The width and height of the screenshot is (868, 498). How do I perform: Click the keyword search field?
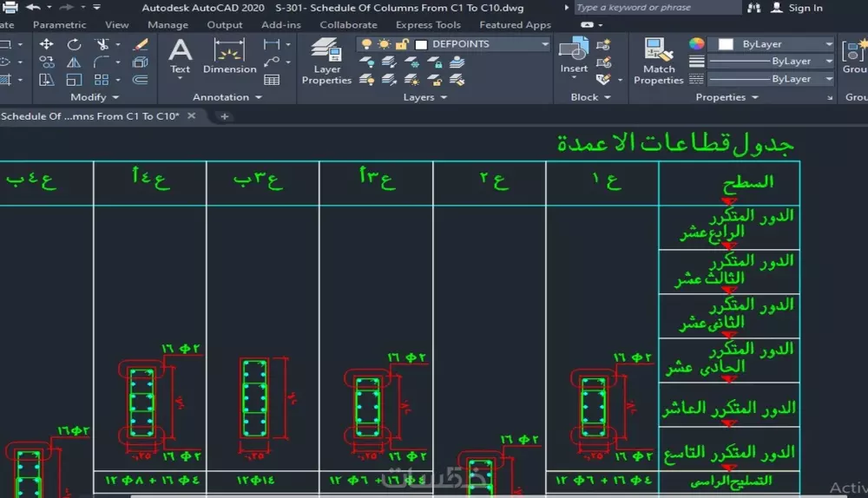point(657,8)
